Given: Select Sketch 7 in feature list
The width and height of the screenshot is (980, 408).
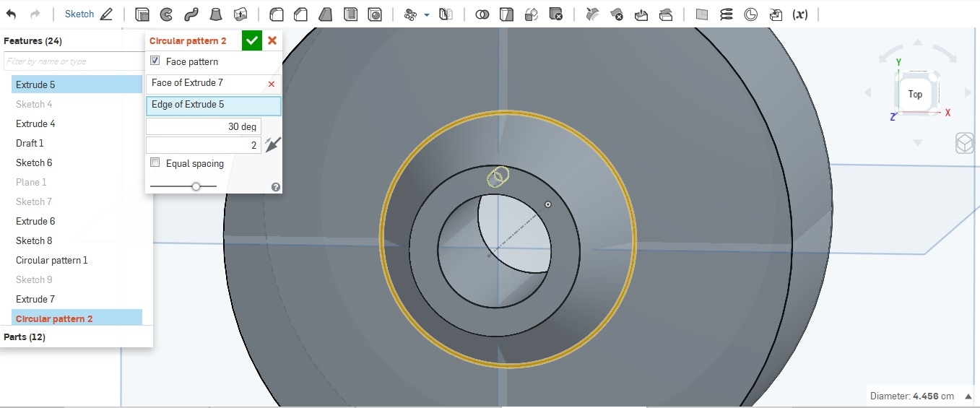Looking at the screenshot, I should 77,201.
